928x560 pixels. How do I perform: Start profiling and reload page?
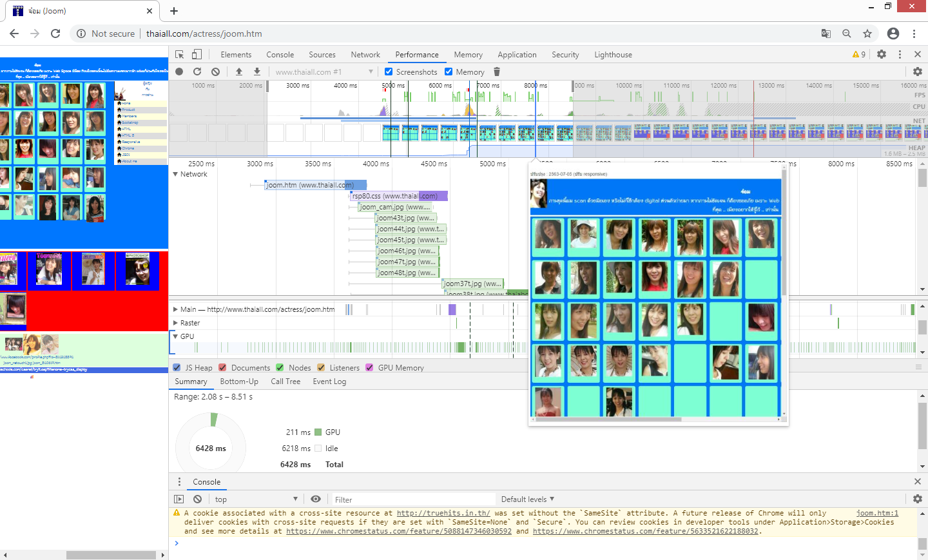click(x=197, y=72)
